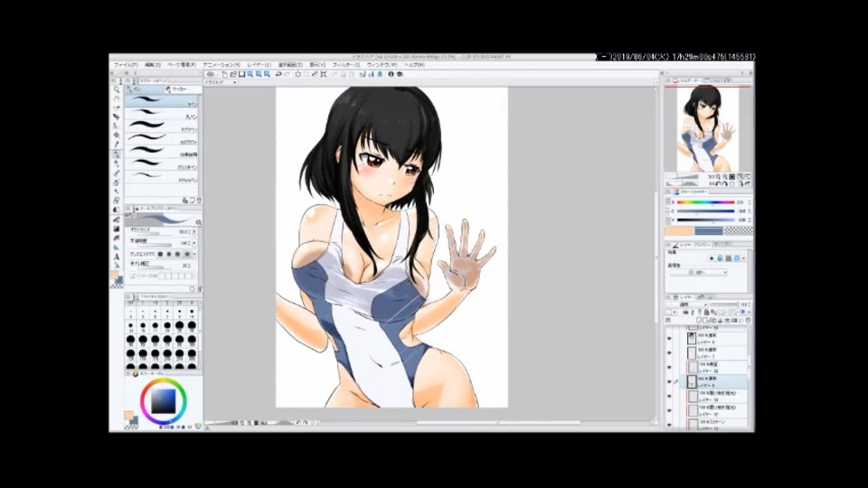This screenshot has height=488, width=868.
Task: Click Zoom in icon in Navigator
Action: [724, 176]
